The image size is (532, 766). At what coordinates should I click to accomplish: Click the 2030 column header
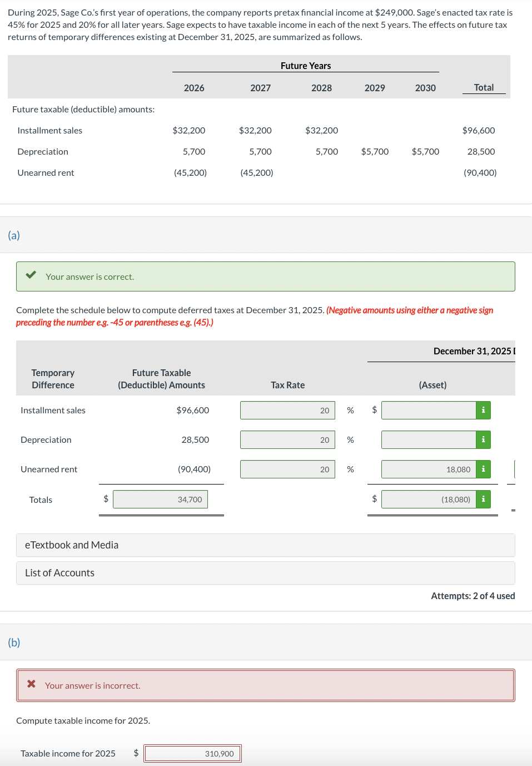426,88
